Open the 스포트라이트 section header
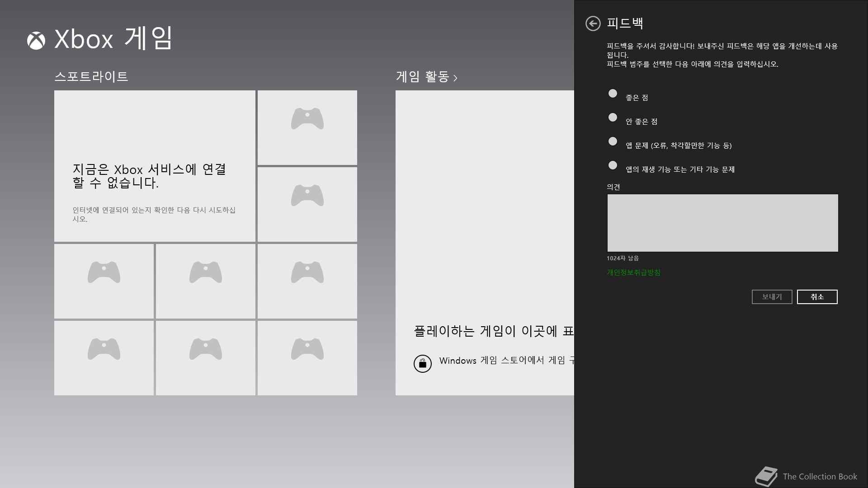The width and height of the screenshot is (868, 488). pos(91,76)
